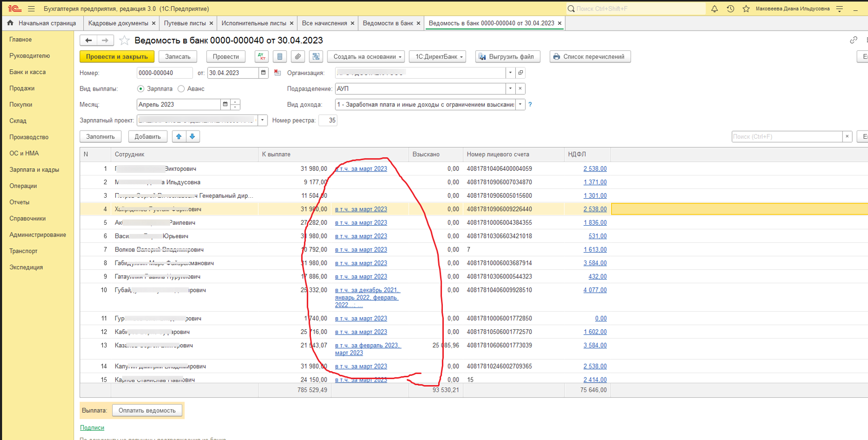Open the Подписи link
868x440 pixels.
(92, 428)
